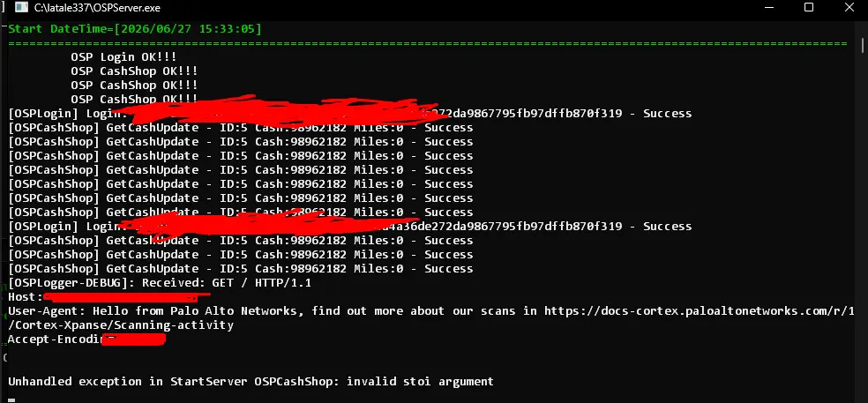Minimize the OSPServer.exe console window
Image resolution: width=868 pixels, height=403 pixels.
(x=768, y=7)
